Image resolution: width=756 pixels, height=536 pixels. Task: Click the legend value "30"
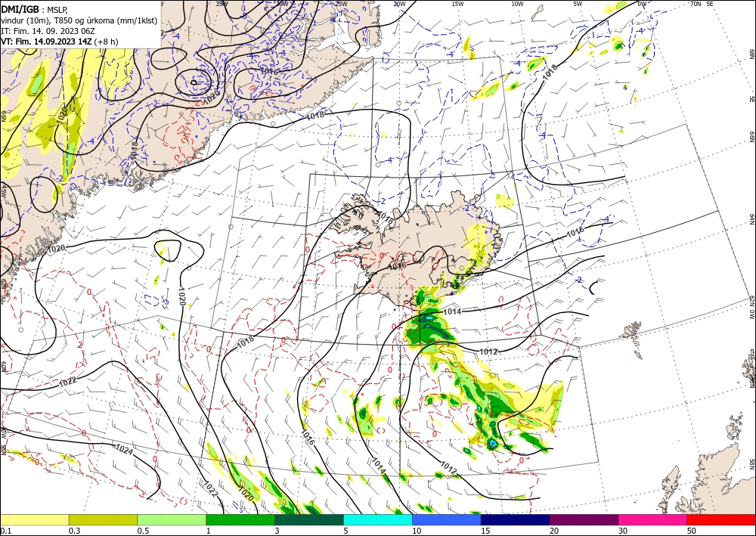click(623, 531)
